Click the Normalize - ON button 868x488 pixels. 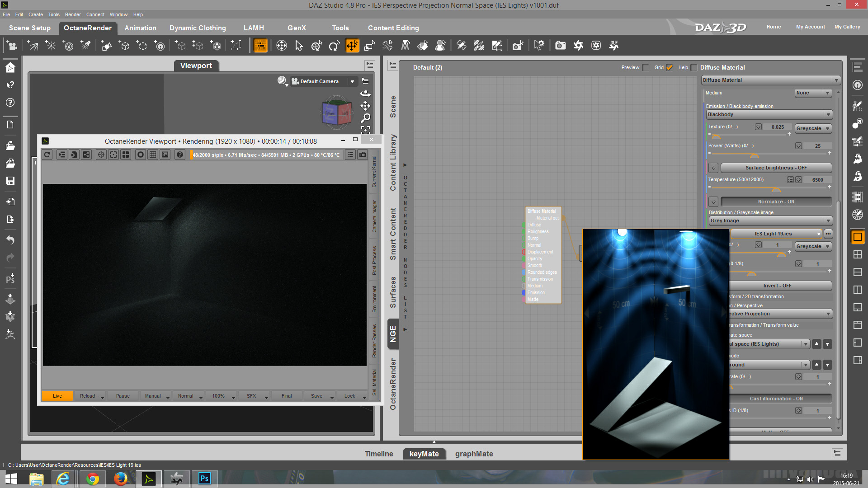(x=776, y=202)
